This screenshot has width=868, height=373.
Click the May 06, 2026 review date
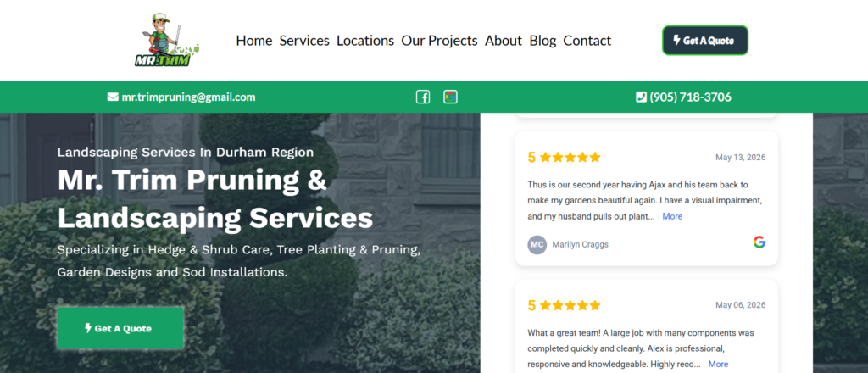(x=741, y=305)
